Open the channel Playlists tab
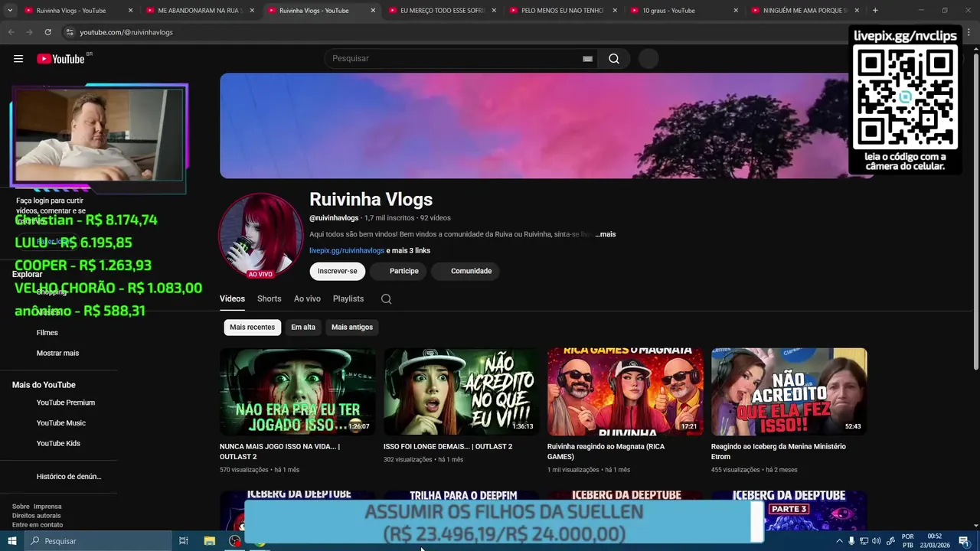This screenshot has width=980, height=551. coord(348,299)
